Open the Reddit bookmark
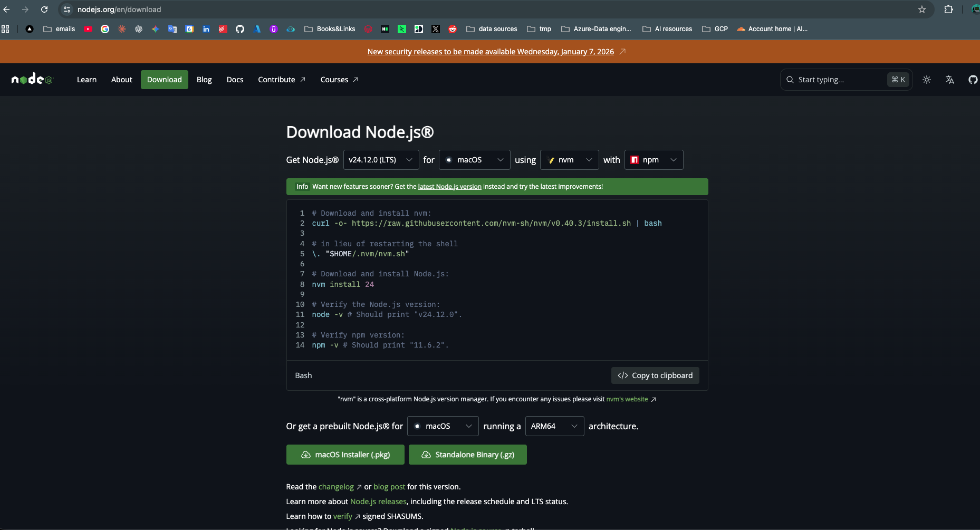This screenshot has width=980, height=530. pyautogui.click(x=453, y=29)
